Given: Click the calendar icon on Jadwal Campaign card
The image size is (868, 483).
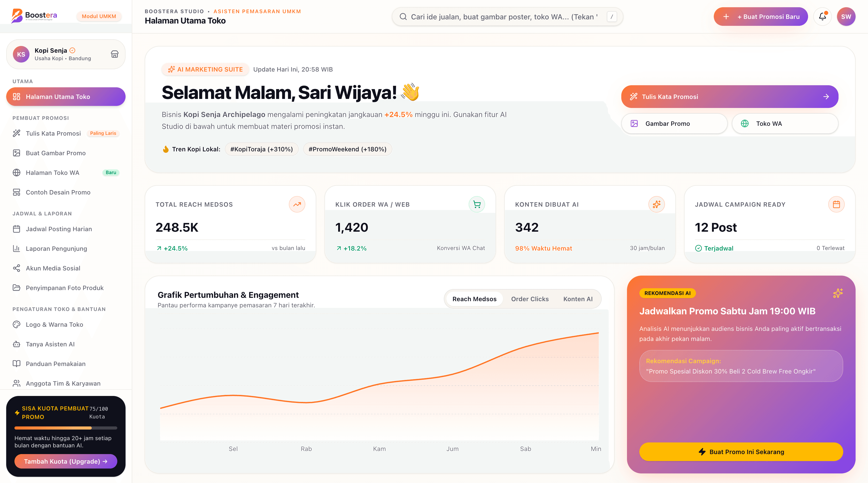Looking at the screenshot, I should pos(836,205).
